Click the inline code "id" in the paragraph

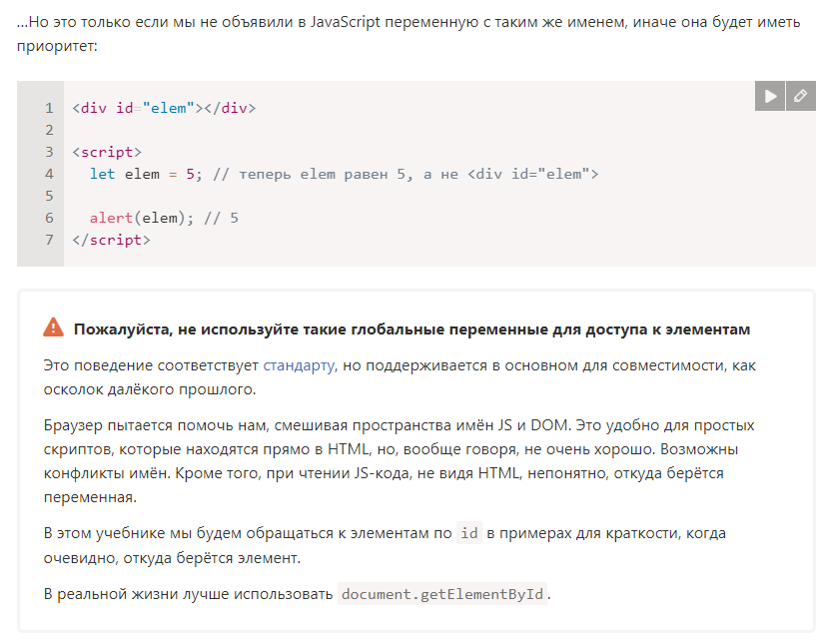469,533
